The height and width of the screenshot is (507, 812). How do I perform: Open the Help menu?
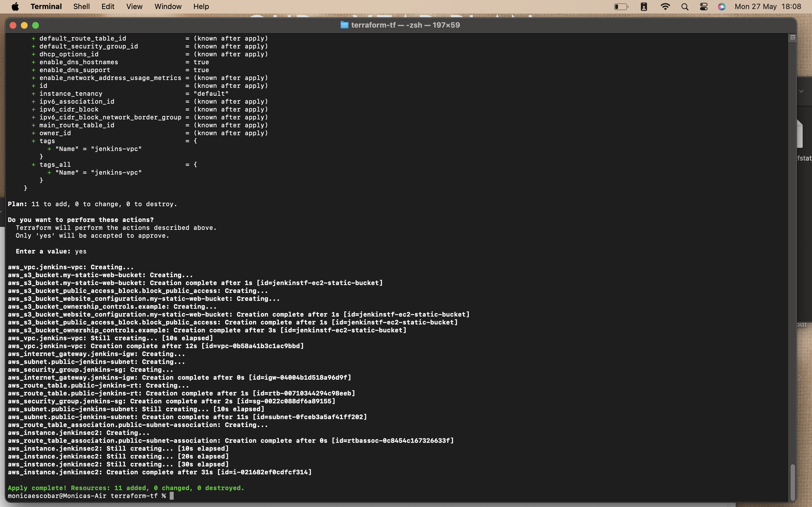(200, 6)
